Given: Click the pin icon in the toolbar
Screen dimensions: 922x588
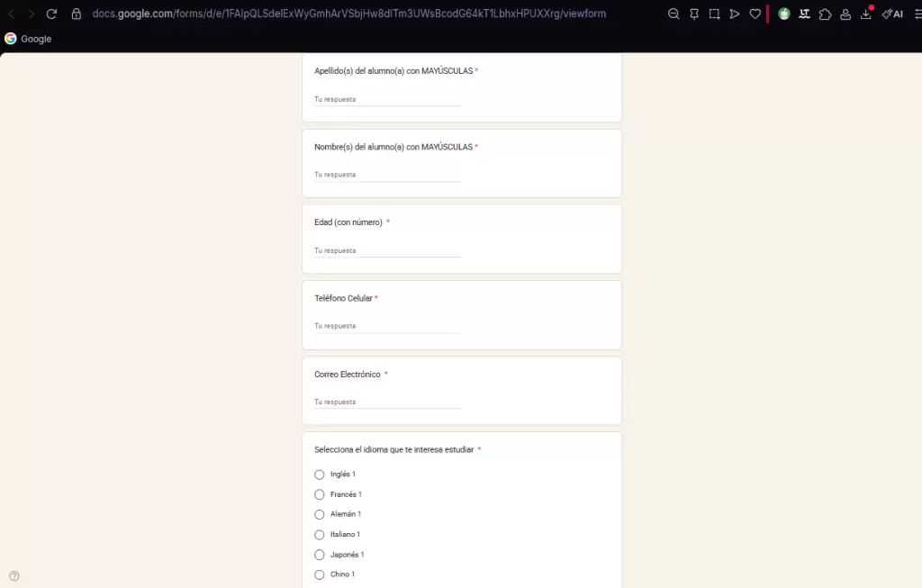Looking at the screenshot, I should 693,14.
